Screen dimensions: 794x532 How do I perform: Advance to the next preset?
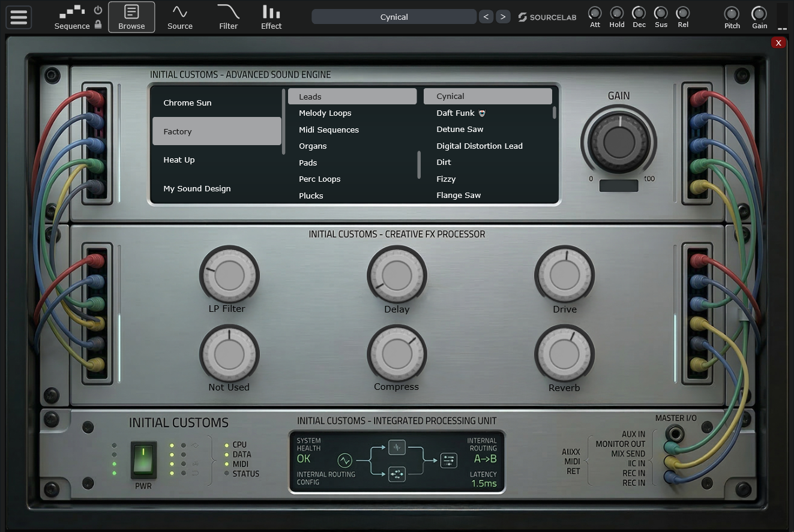click(x=503, y=17)
